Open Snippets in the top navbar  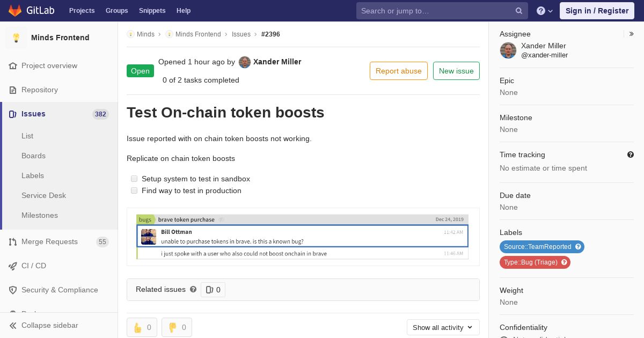point(152,11)
